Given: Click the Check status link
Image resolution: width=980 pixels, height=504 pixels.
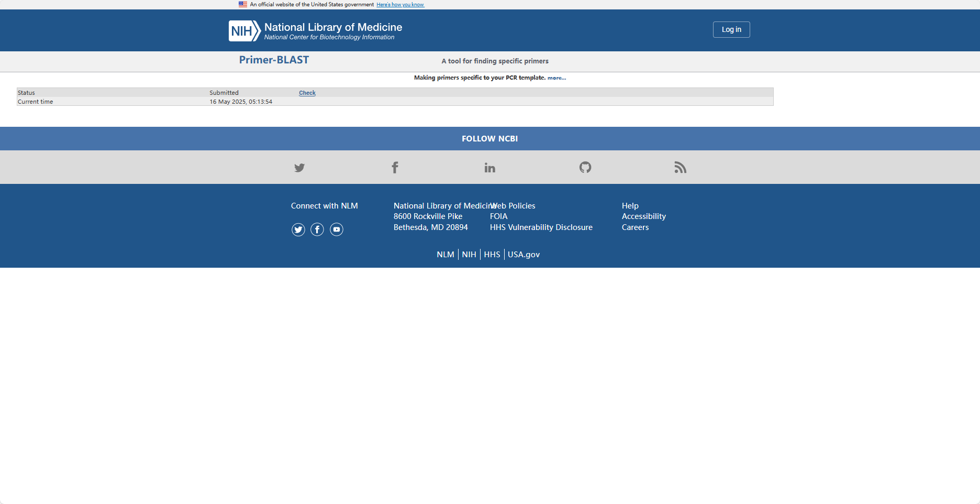Looking at the screenshot, I should point(307,93).
